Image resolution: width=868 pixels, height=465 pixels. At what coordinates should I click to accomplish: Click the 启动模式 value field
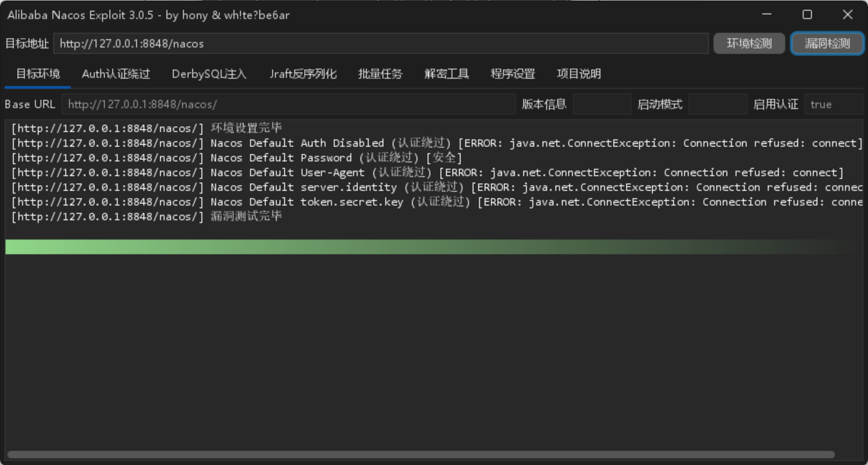click(718, 104)
